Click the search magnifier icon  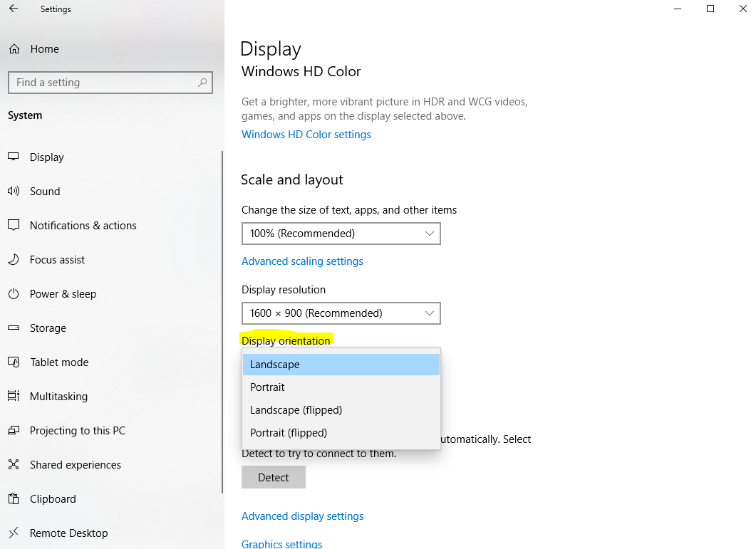click(202, 83)
